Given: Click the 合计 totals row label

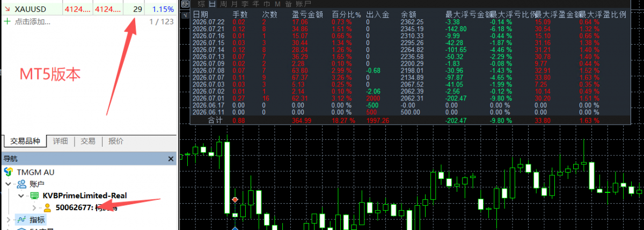Looking at the screenshot, I should click(216, 121).
